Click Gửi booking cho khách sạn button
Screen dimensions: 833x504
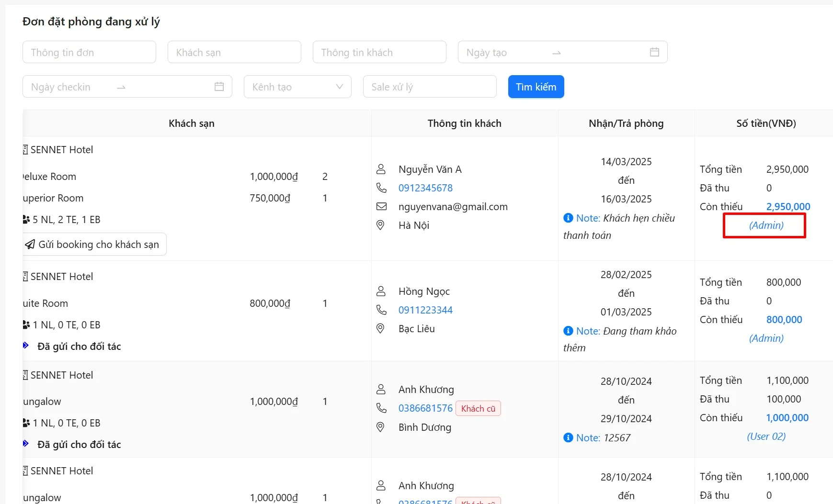[94, 244]
